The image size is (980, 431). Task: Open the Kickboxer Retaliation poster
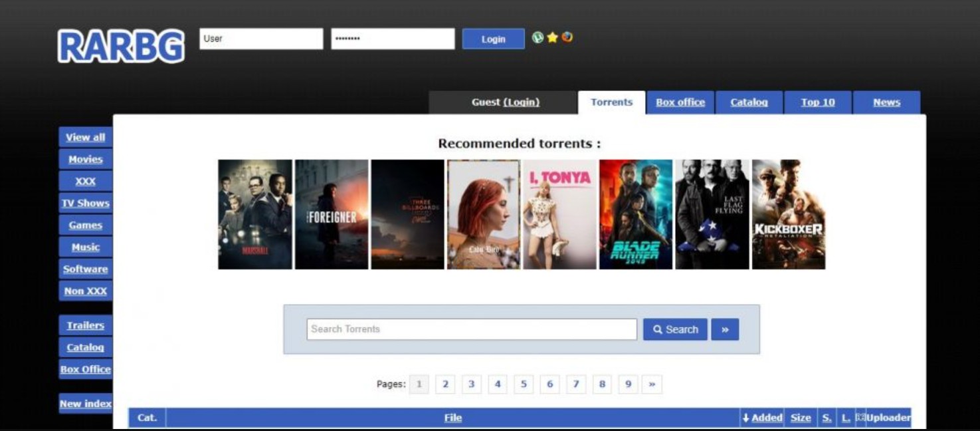point(789,214)
